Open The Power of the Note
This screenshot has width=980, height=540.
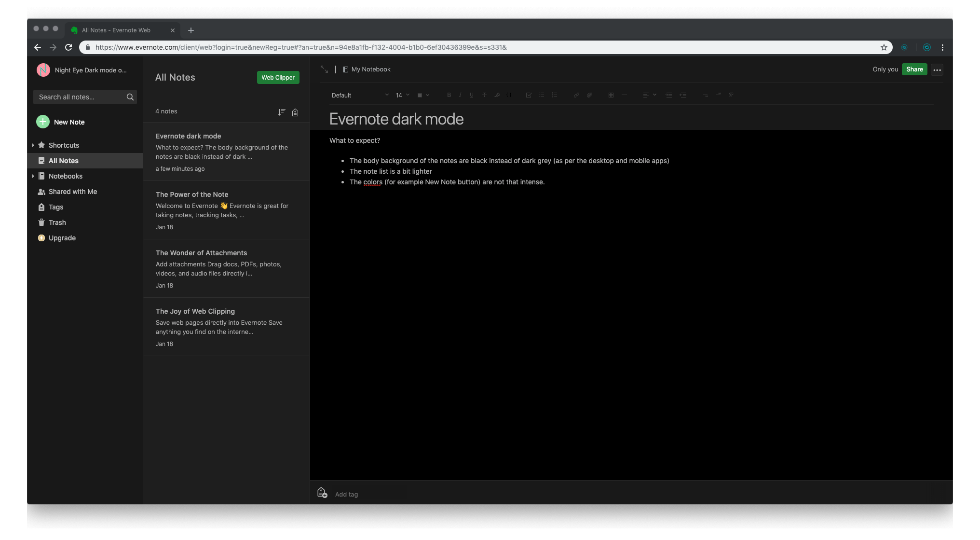(x=227, y=210)
